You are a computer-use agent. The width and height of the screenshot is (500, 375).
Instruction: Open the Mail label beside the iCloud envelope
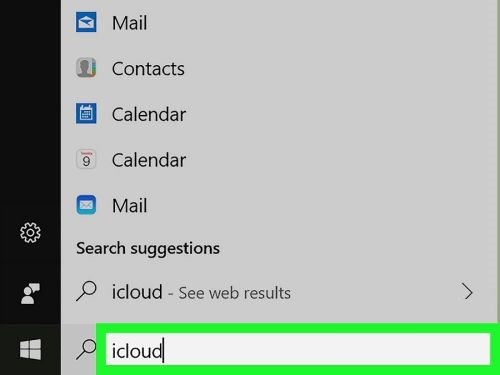pos(129,206)
